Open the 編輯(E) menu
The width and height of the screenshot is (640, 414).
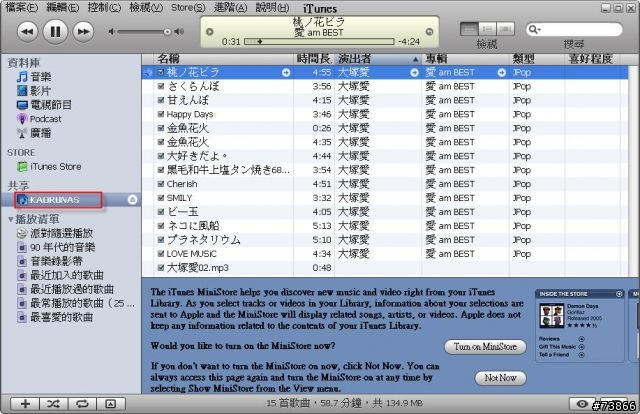point(63,7)
